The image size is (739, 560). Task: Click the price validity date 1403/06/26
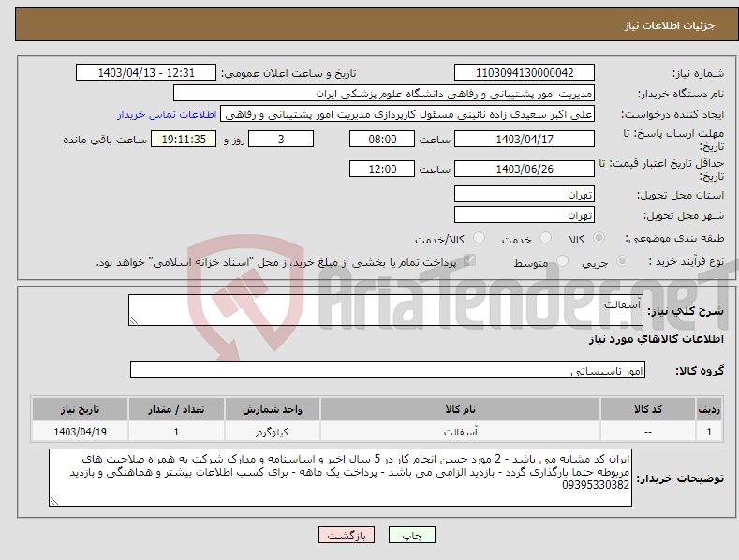[x=525, y=169]
